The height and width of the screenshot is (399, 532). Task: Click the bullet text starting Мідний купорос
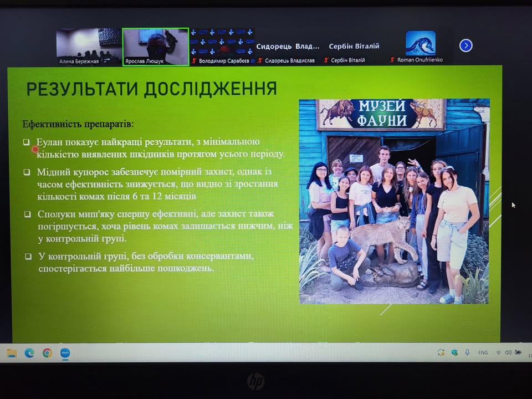point(157,184)
